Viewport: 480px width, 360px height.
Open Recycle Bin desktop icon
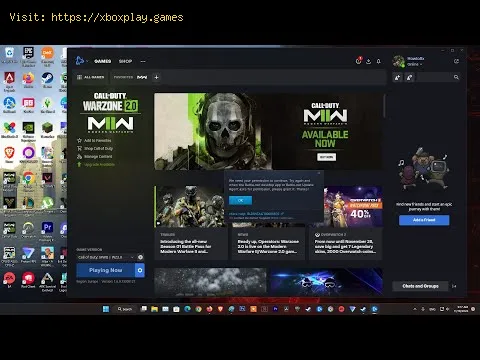pyautogui.click(x=9, y=55)
